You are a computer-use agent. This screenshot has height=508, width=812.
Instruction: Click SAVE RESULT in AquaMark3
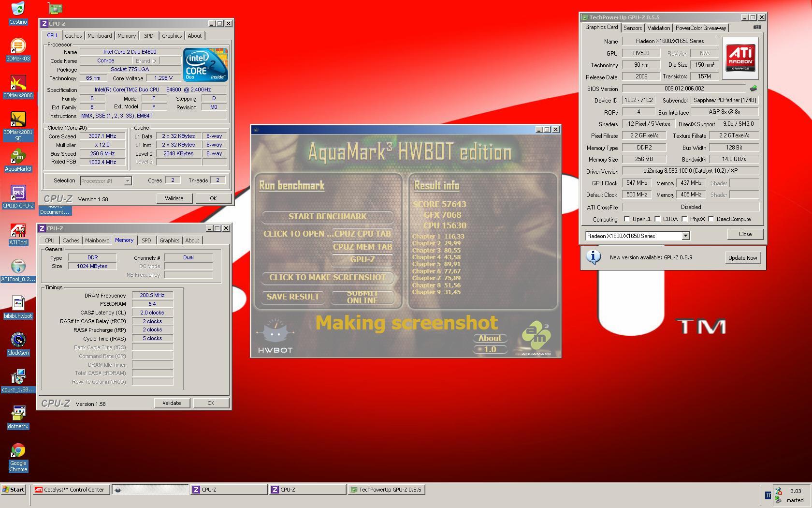point(293,297)
